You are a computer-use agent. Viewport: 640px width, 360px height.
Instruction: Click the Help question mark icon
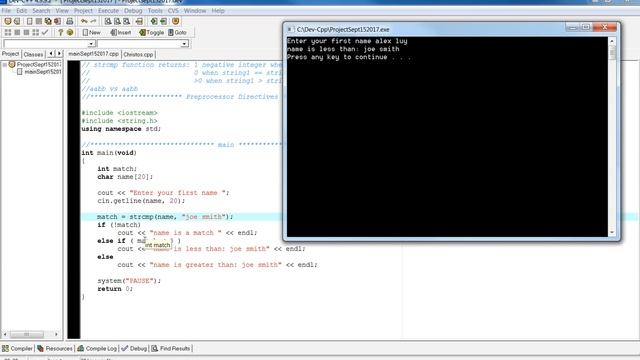[x=60, y=32]
